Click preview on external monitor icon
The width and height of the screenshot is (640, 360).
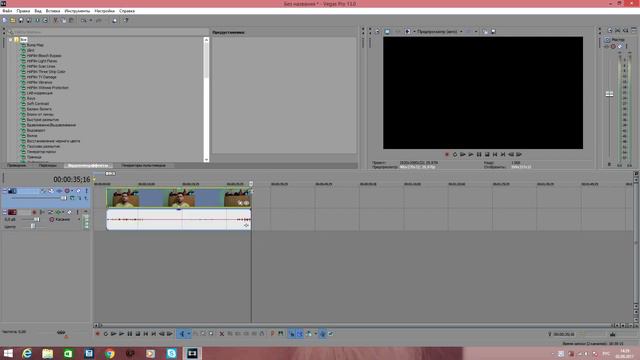coord(387,31)
